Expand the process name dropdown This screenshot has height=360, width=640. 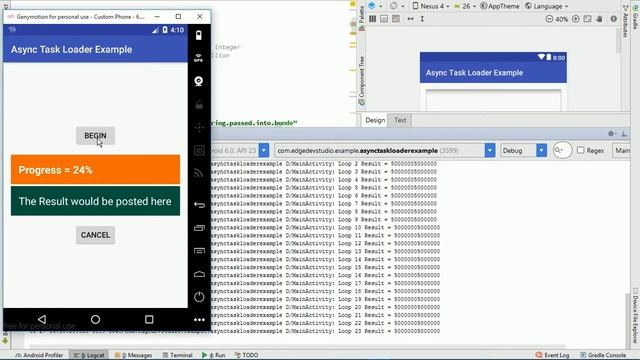(x=490, y=150)
